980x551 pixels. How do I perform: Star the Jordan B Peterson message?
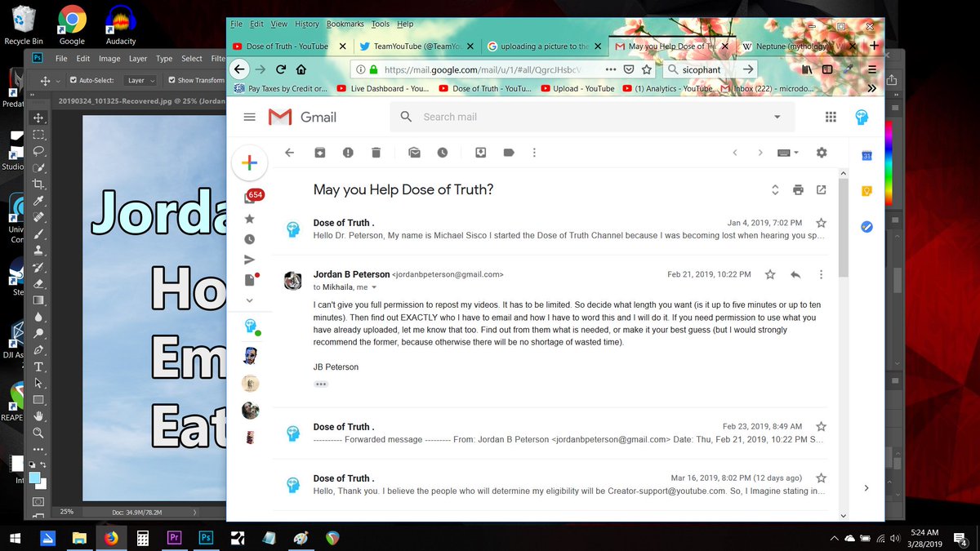[x=770, y=275]
